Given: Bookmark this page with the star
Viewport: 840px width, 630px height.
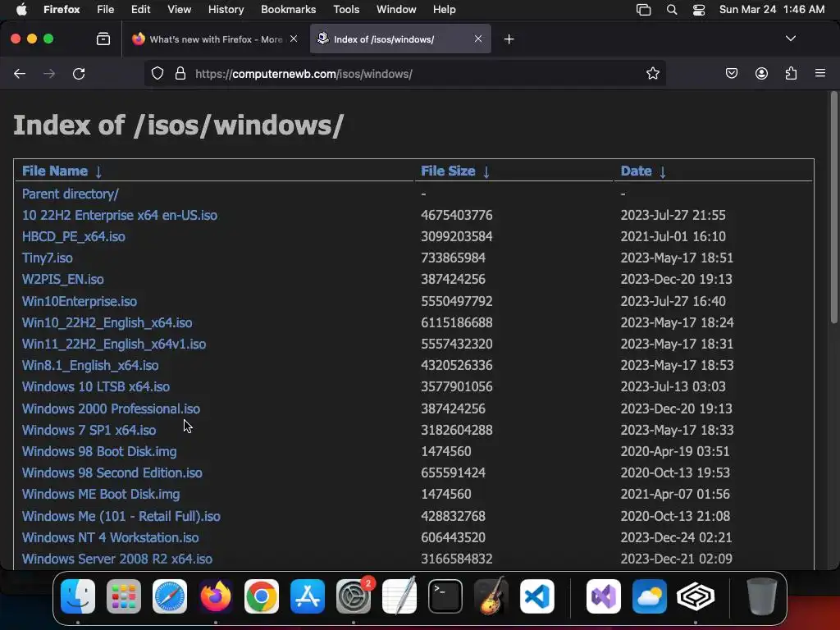Looking at the screenshot, I should [x=652, y=73].
